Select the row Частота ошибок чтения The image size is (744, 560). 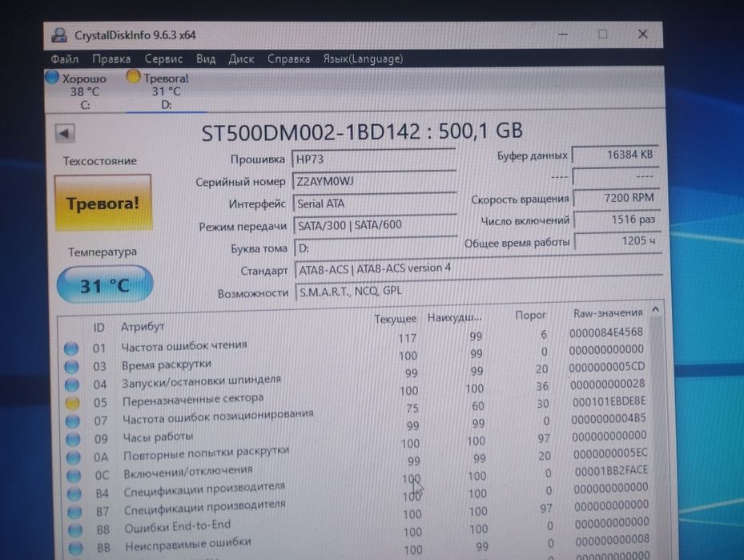click(x=355, y=342)
